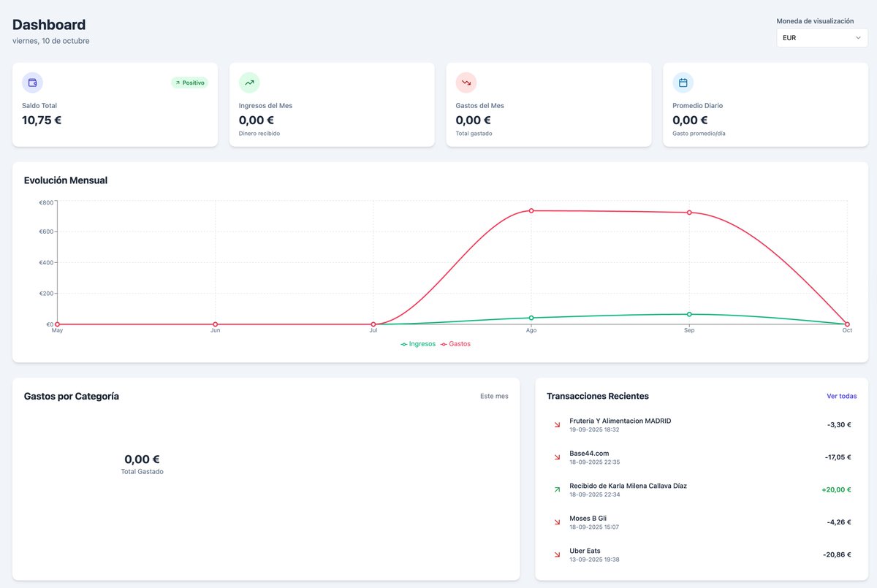Click the calendar icon on Promedio Diario card
Screen dimensions: 877x588
click(x=683, y=83)
